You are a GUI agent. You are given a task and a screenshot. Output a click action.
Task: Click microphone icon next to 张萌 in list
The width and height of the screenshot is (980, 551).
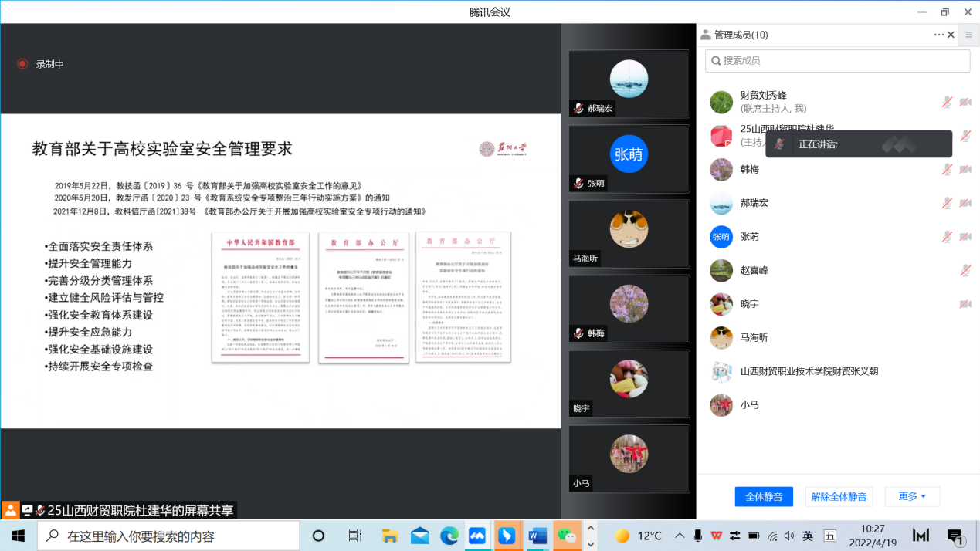[x=947, y=237]
